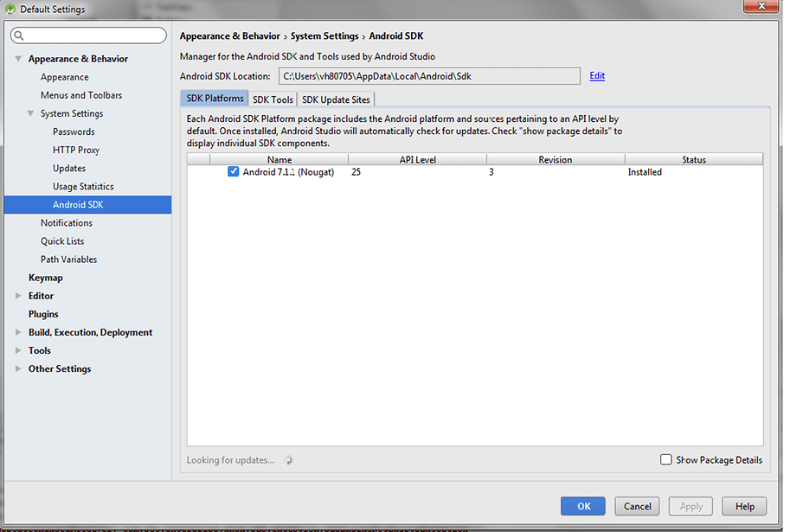Screen dimensions: 803x532
Task: Click the search field in the settings sidebar
Action: click(x=88, y=35)
